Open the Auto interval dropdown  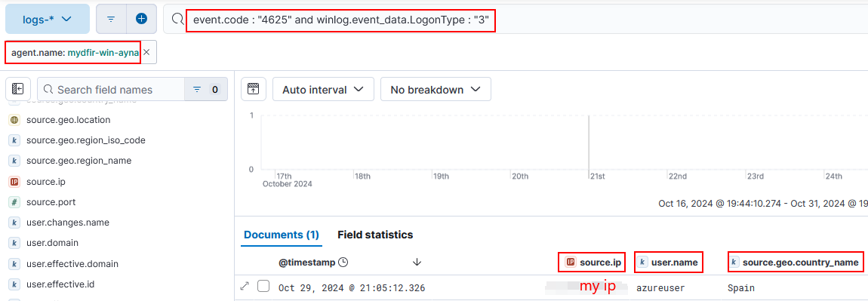323,89
